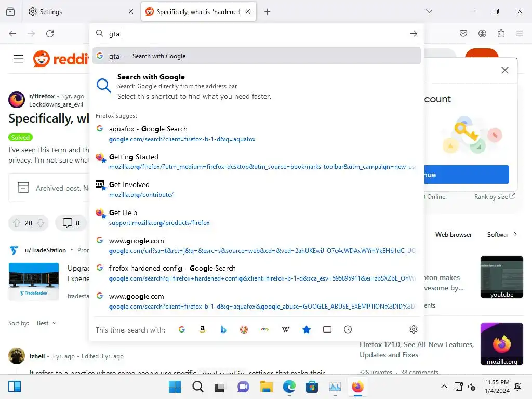
Task: Downvote the Reddit post
Action: (41, 223)
